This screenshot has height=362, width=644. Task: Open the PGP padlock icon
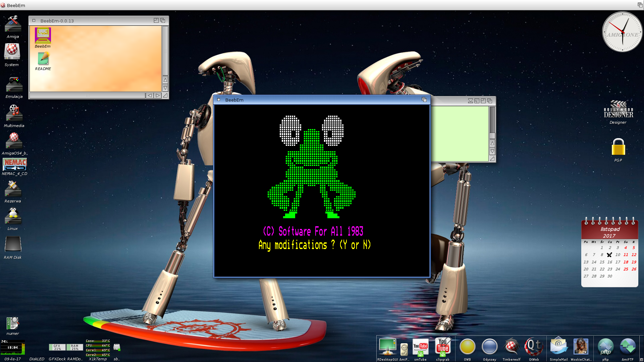[618, 147]
